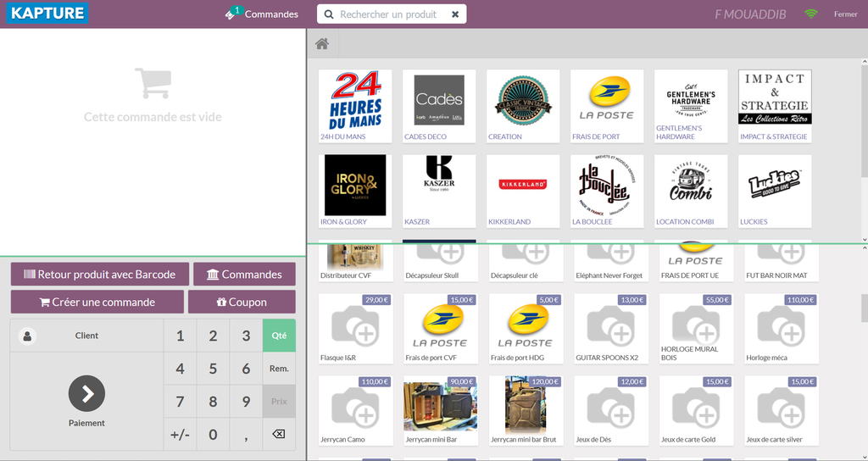Open the IRON & GLORY category
The image size is (868, 461).
point(355,191)
